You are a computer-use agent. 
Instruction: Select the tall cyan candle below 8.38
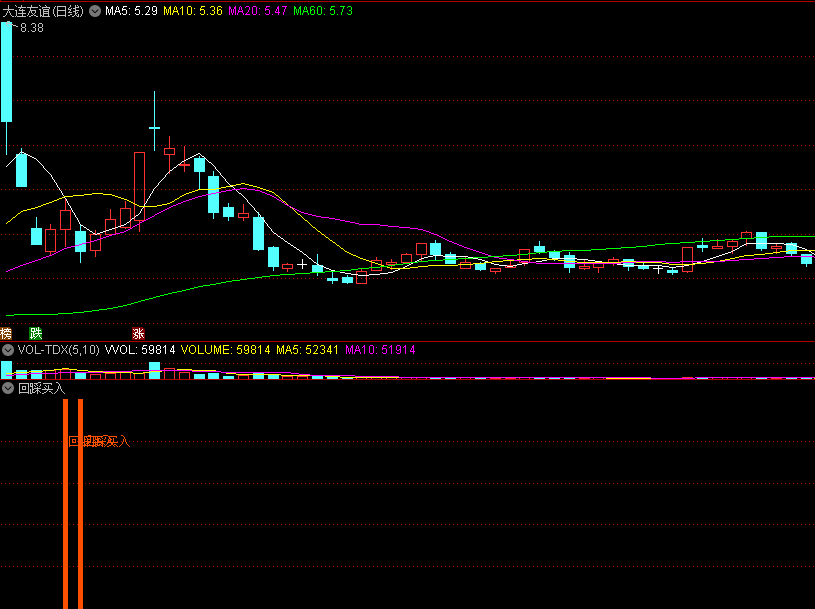tap(6, 72)
